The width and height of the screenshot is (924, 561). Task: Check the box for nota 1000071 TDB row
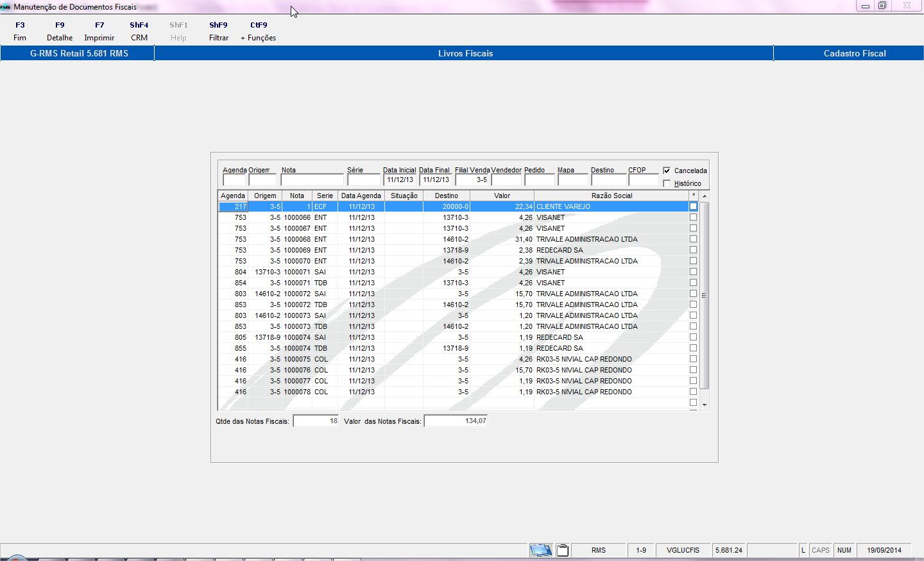pyautogui.click(x=693, y=283)
